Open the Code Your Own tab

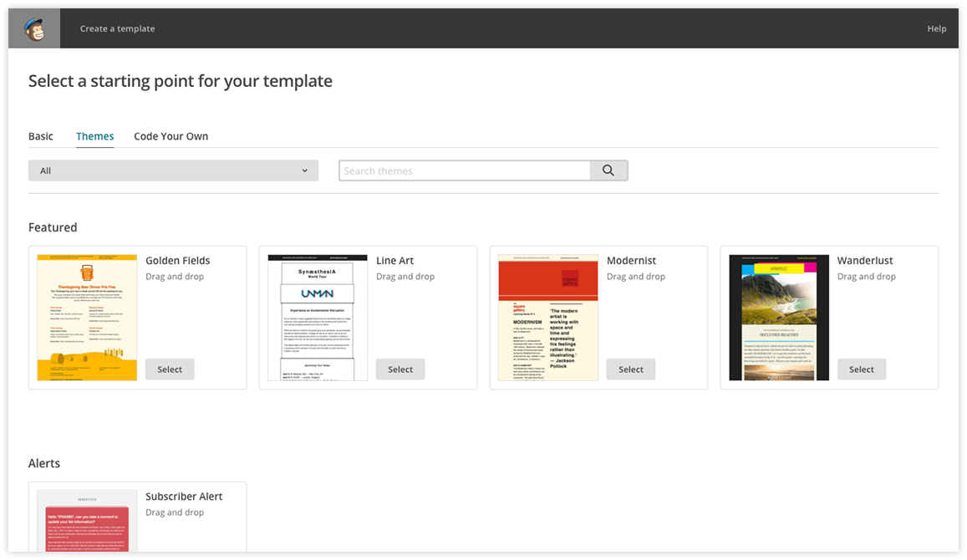click(x=170, y=136)
